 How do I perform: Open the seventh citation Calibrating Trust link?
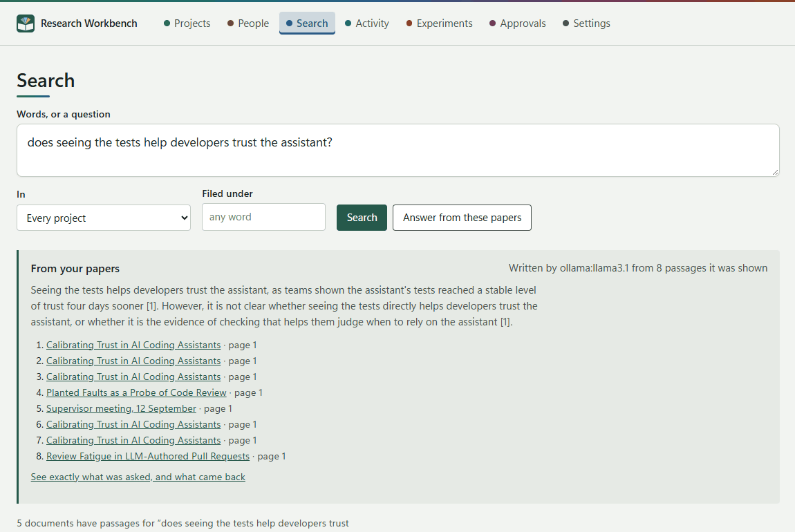point(133,440)
